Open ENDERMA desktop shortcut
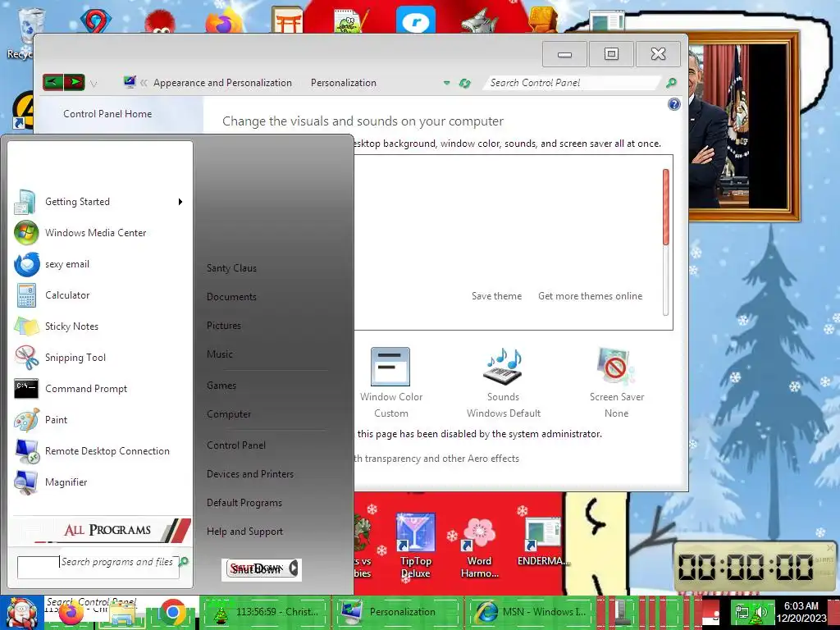 (541, 542)
